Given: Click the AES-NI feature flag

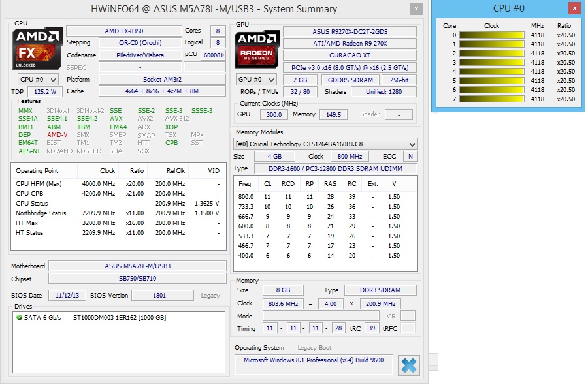Looking at the screenshot, I should [29, 151].
